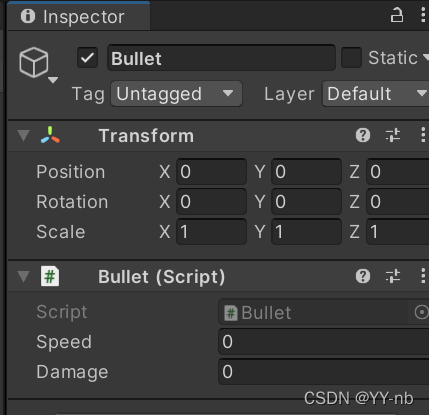The height and width of the screenshot is (415, 429).
Task: Open Transform component help reference icon
Action: pyautogui.click(x=363, y=135)
